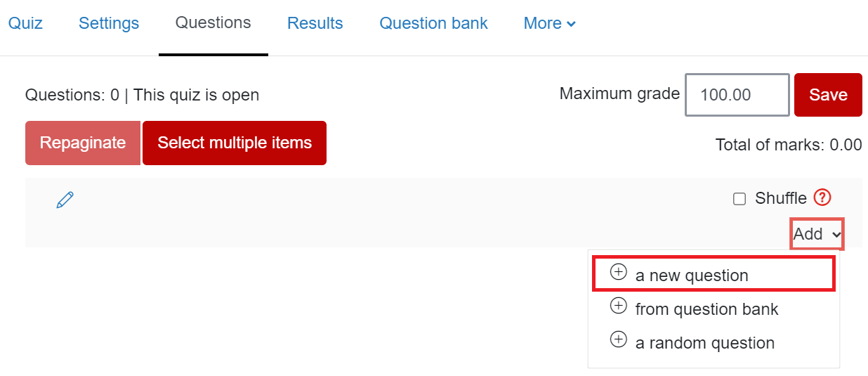The image size is (868, 376).
Task: Expand the Add dropdown menu
Action: (817, 234)
